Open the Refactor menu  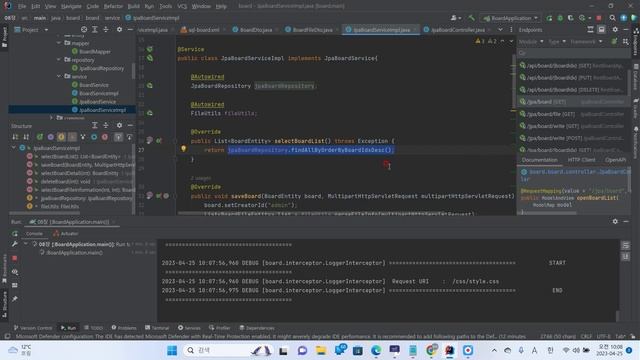coord(113,6)
